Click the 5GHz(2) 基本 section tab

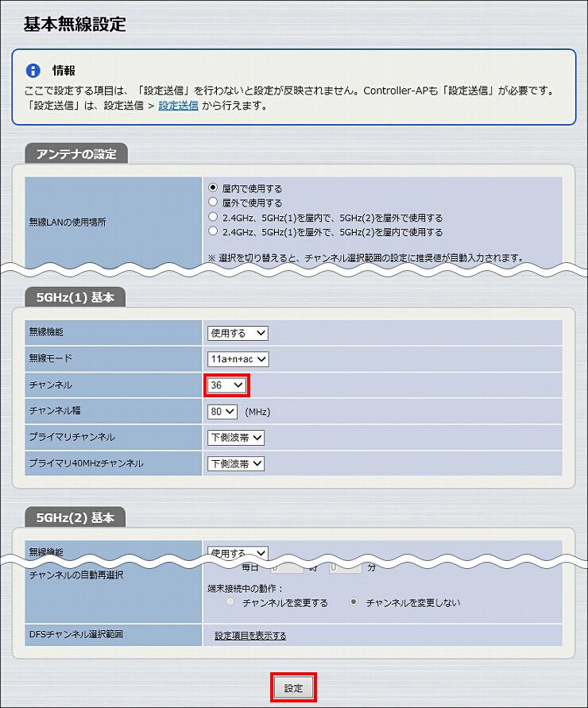point(75,517)
